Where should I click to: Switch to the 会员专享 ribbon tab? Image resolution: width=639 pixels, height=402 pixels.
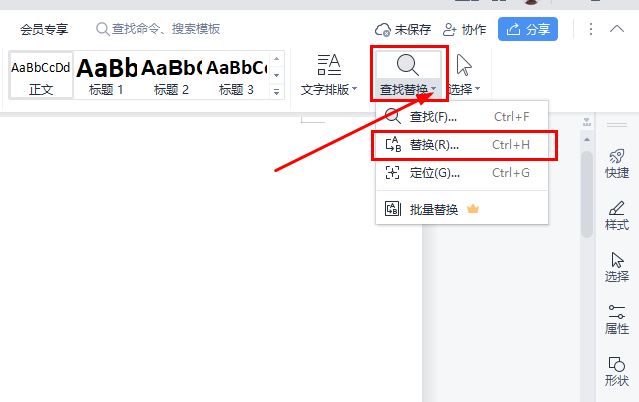point(44,29)
